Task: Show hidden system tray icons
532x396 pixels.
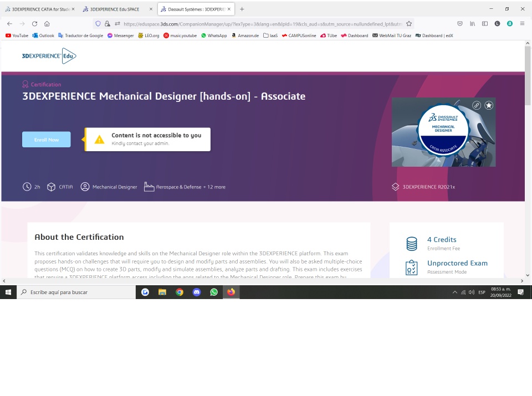Action: coord(454,292)
